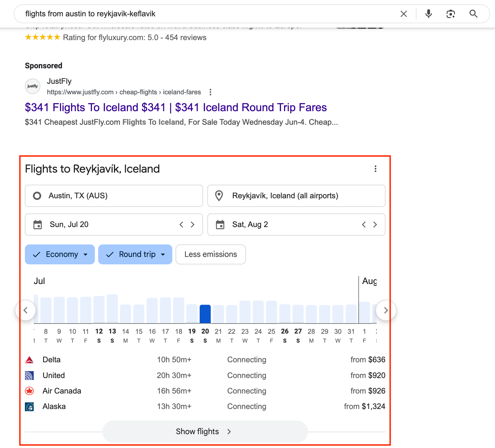Viewport: 495px width, 448px height.
Task: Select the Aug 1 price bar
Action: 364,312
